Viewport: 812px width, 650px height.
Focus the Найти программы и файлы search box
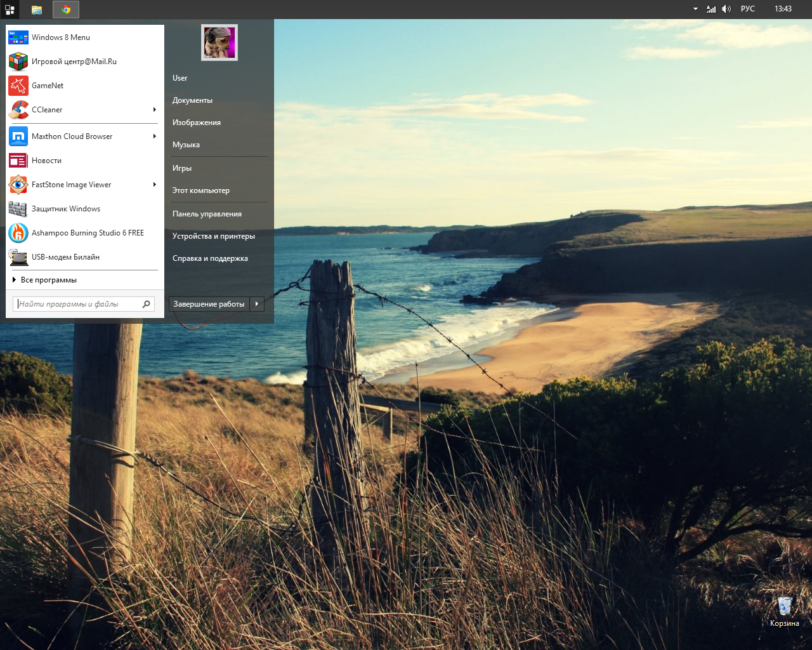pyautogui.click(x=77, y=304)
